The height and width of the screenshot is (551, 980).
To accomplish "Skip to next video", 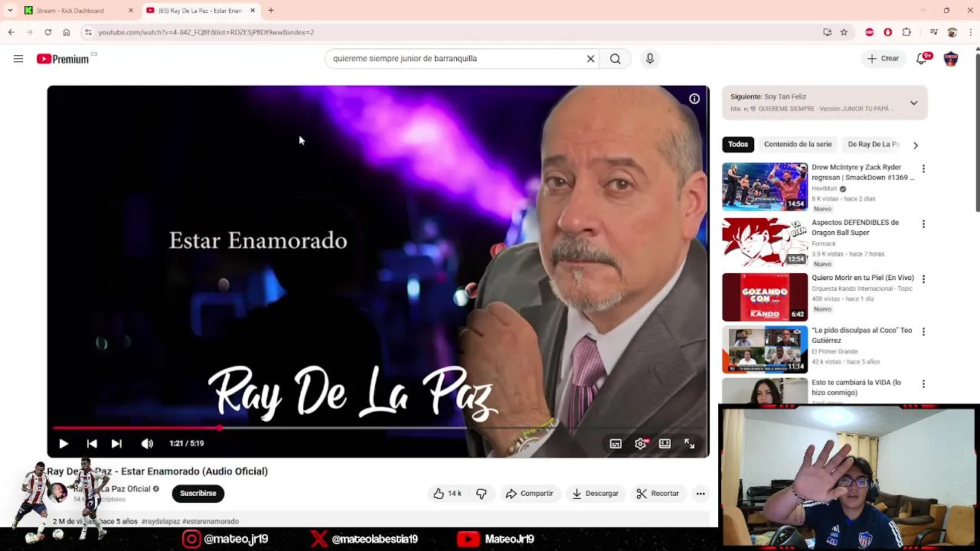I will coord(116,443).
